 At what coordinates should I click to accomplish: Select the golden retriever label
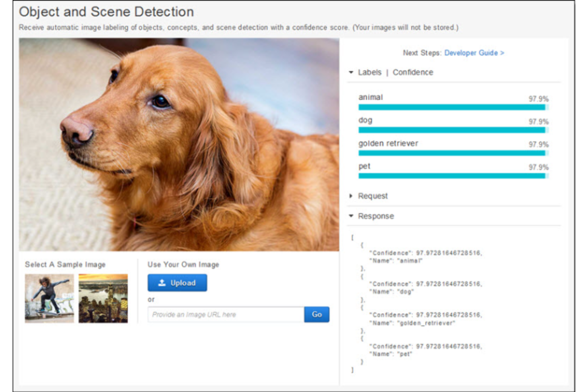pos(388,143)
